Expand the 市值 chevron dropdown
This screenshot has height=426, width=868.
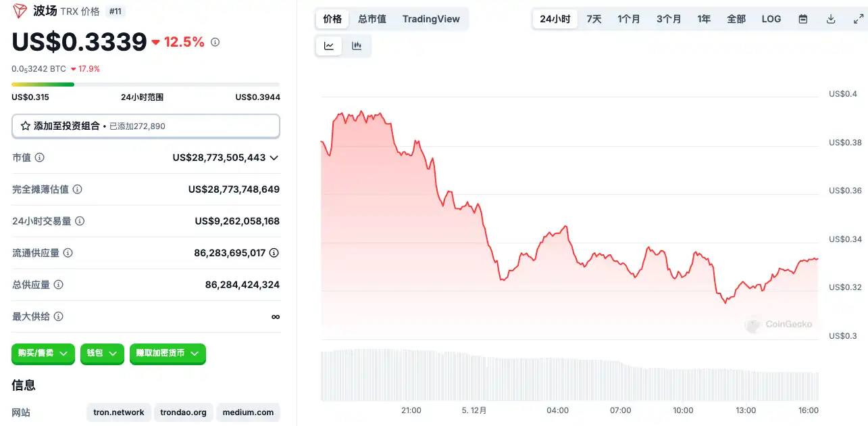(274, 158)
